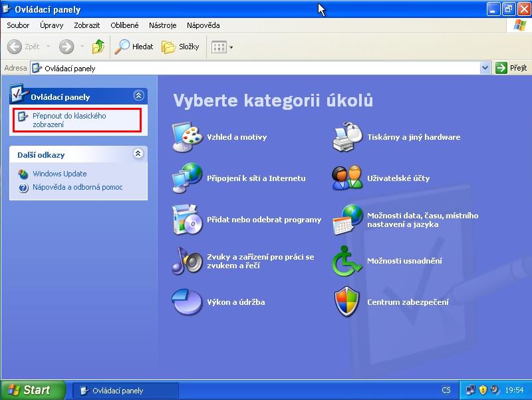Click the Start button

tap(33, 390)
